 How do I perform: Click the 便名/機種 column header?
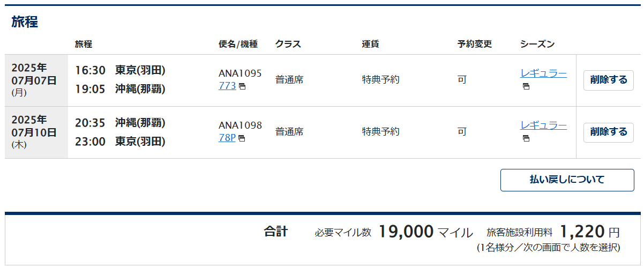pyautogui.click(x=238, y=44)
